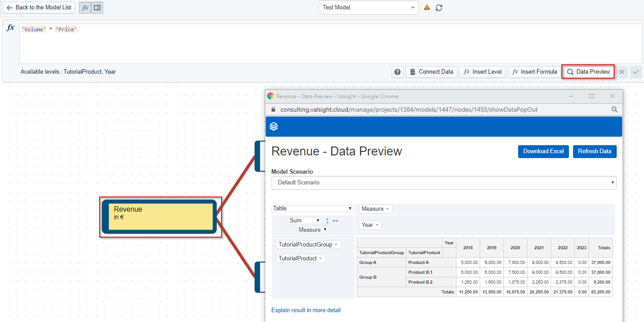Open the Table renderer dropdown
The width and height of the screenshot is (644, 322).
point(313,209)
